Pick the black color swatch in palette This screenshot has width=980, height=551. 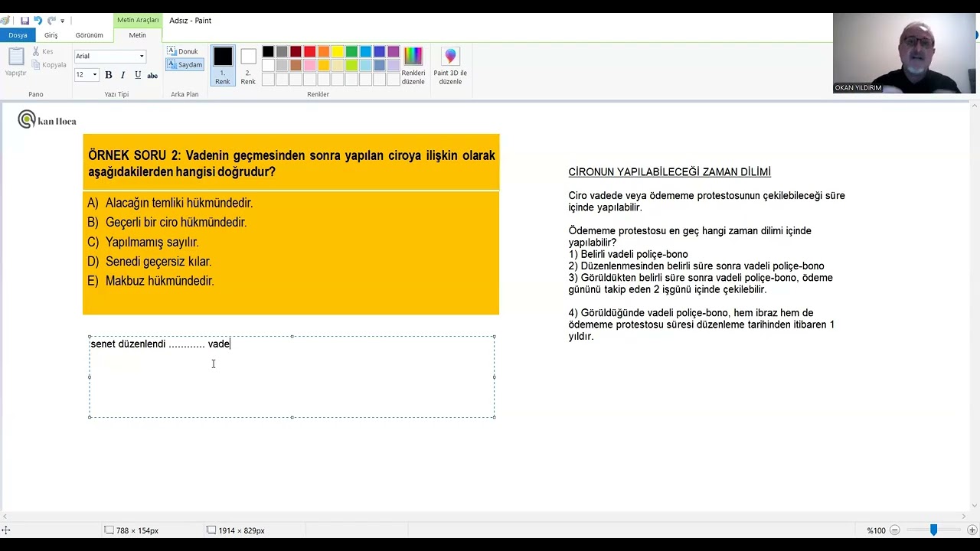[x=268, y=52]
